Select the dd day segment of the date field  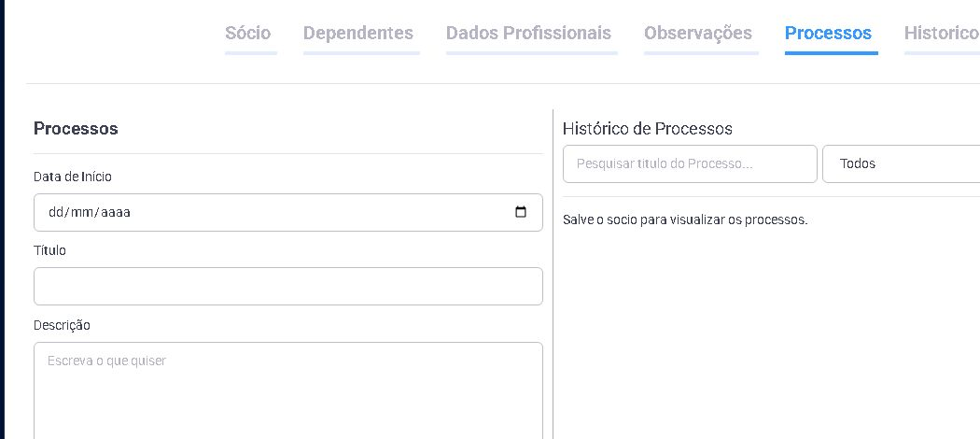tap(55, 212)
